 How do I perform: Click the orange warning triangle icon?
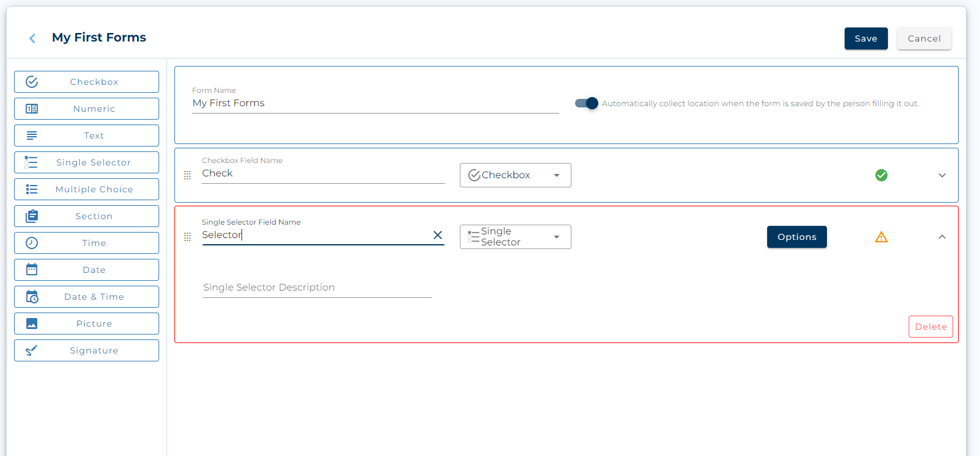click(881, 237)
